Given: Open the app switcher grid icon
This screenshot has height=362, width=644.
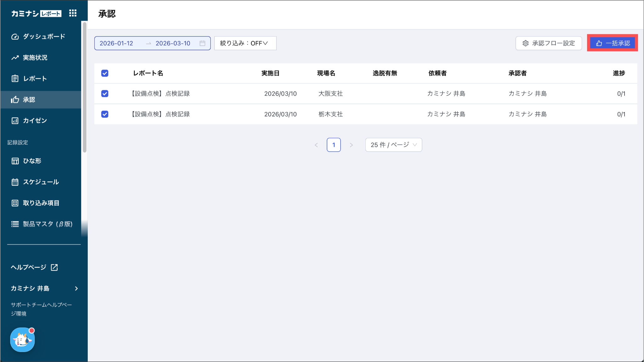Looking at the screenshot, I should click(x=73, y=13).
